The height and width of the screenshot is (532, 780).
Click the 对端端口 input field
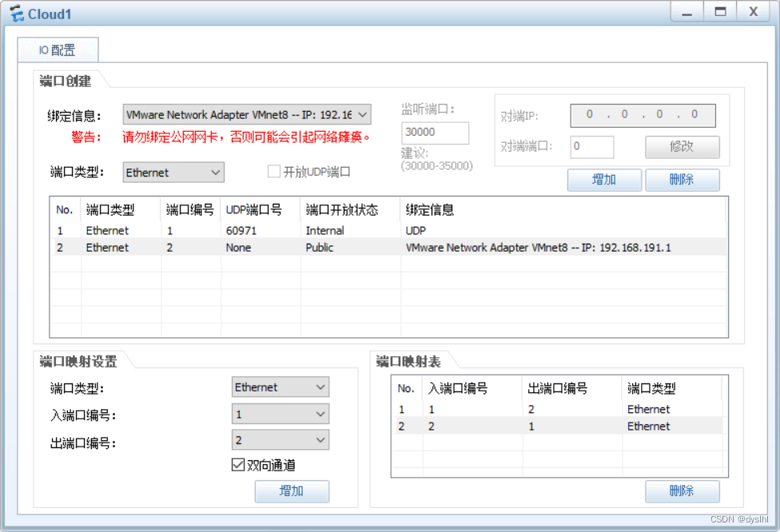(592, 147)
